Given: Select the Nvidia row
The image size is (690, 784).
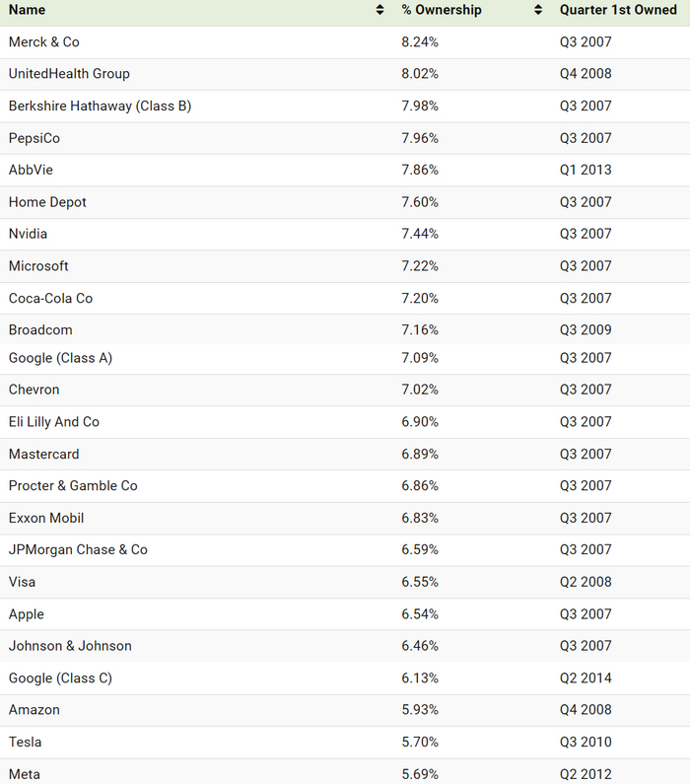Looking at the screenshot, I should coord(28,234).
